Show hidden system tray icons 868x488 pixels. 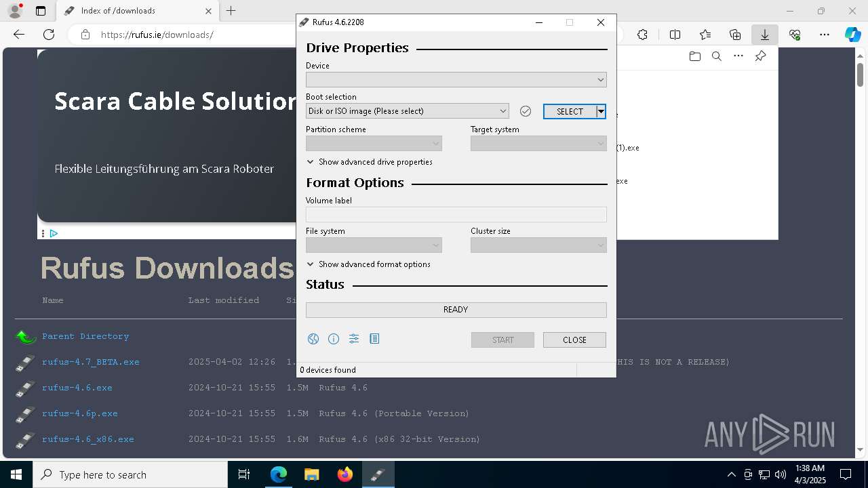731,474
